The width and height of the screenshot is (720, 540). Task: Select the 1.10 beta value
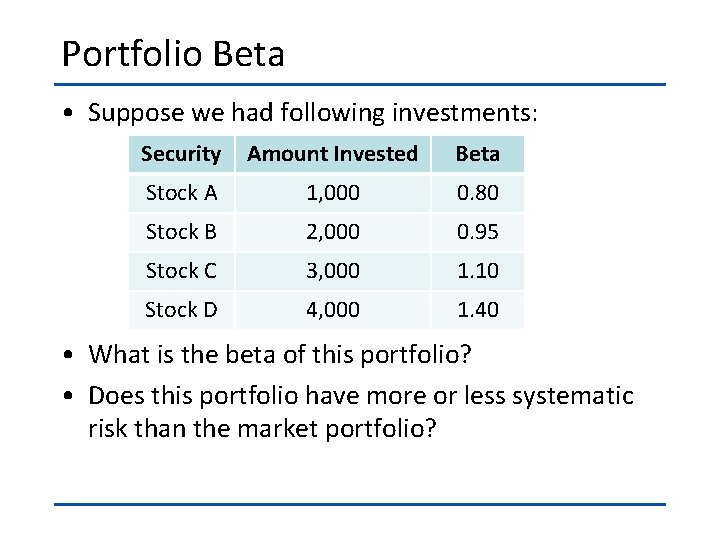pyautogui.click(x=477, y=270)
